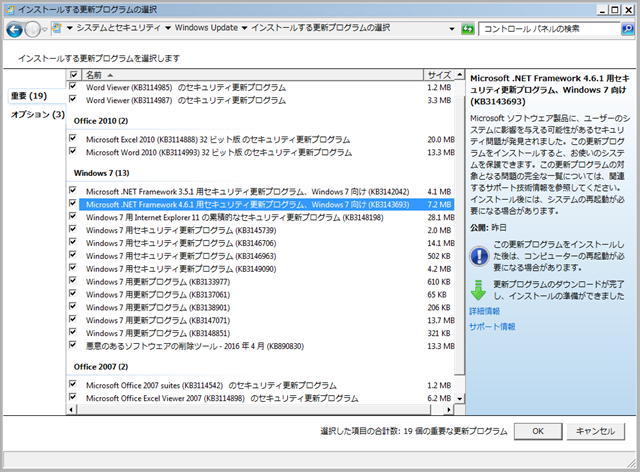The height and width of the screenshot is (472, 640).
Task: Expand dropdown before Windows Update breadcrumb
Action: [x=168, y=28]
